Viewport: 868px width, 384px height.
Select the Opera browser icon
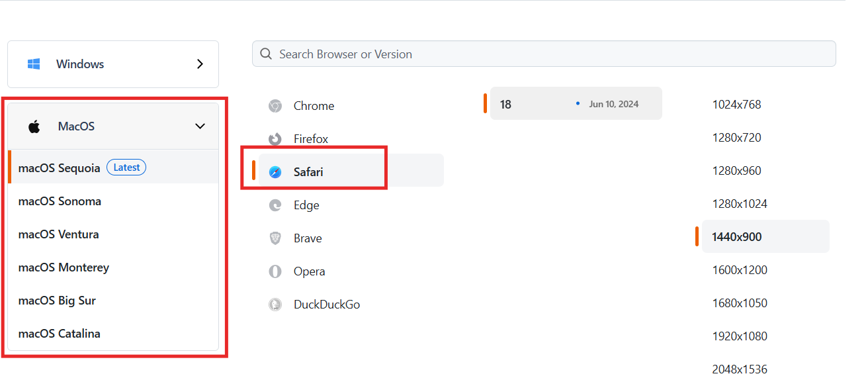point(275,271)
